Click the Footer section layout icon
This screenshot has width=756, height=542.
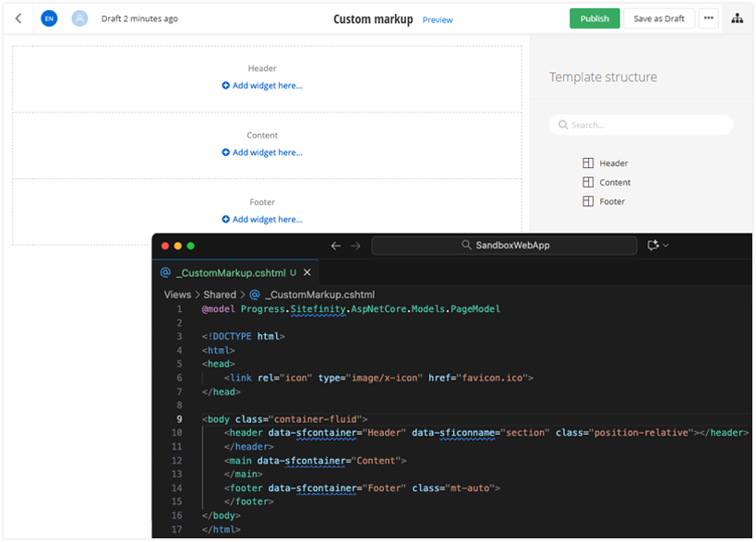(588, 201)
